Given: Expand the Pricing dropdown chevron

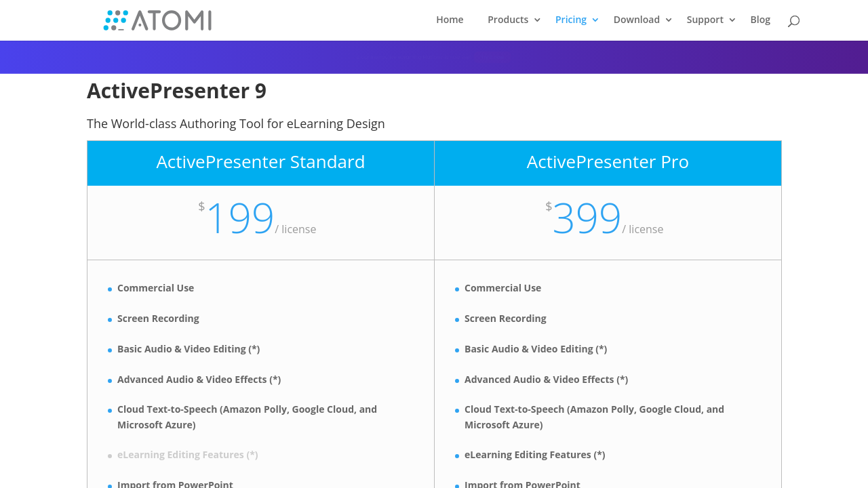Looking at the screenshot, I should [x=596, y=20].
